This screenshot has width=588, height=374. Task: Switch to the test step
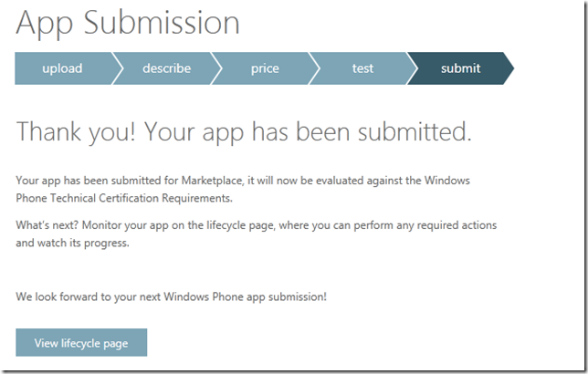362,68
